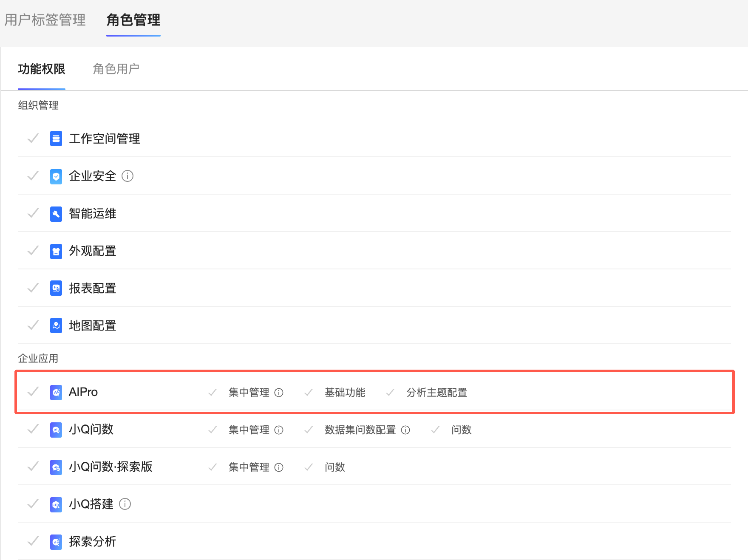
Task: Click the 企业安全 shield icon
Action: pos(56,176)
